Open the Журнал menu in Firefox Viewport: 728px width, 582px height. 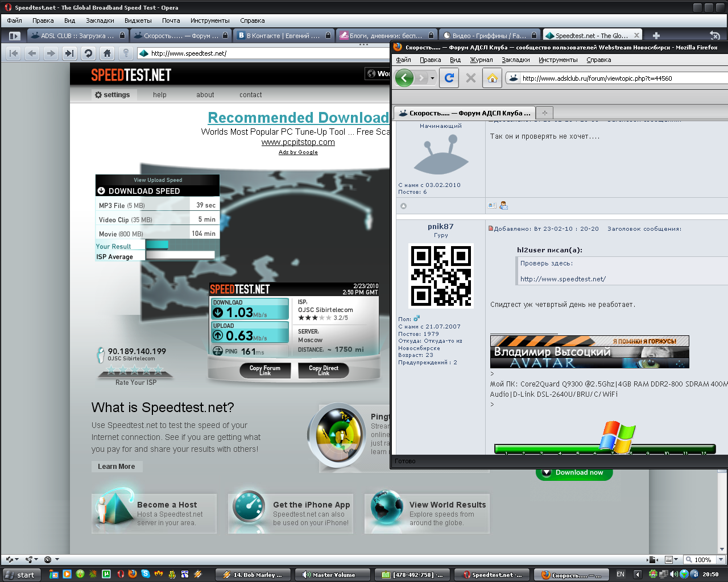[481, 60]
